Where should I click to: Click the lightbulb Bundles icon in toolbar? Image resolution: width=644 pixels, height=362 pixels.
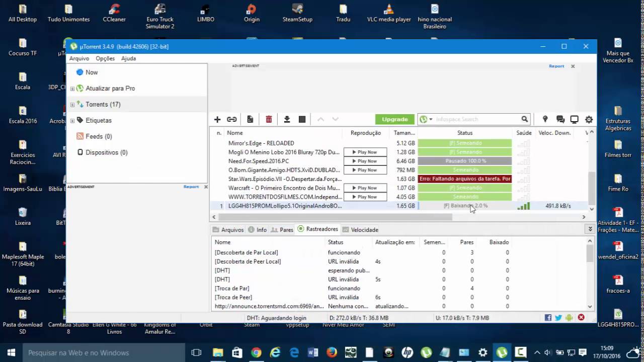545,119
